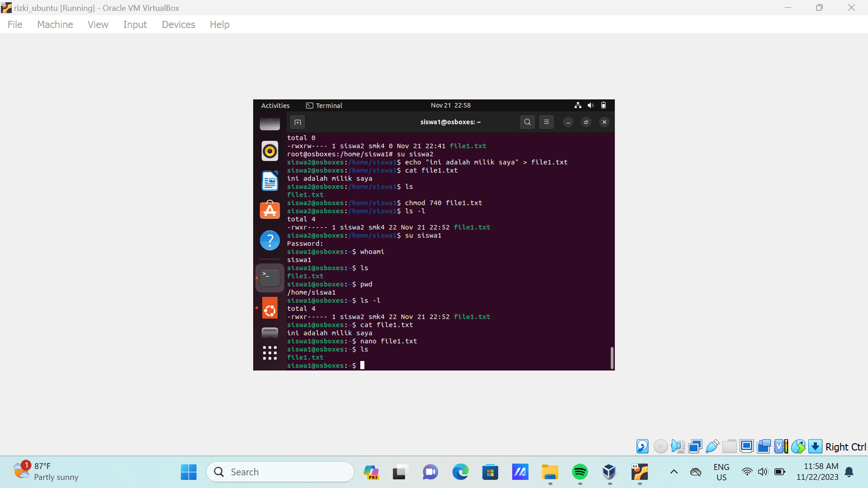
Task: Click the Terminal app menu in top bar
Action: click(x=324, y=105)
